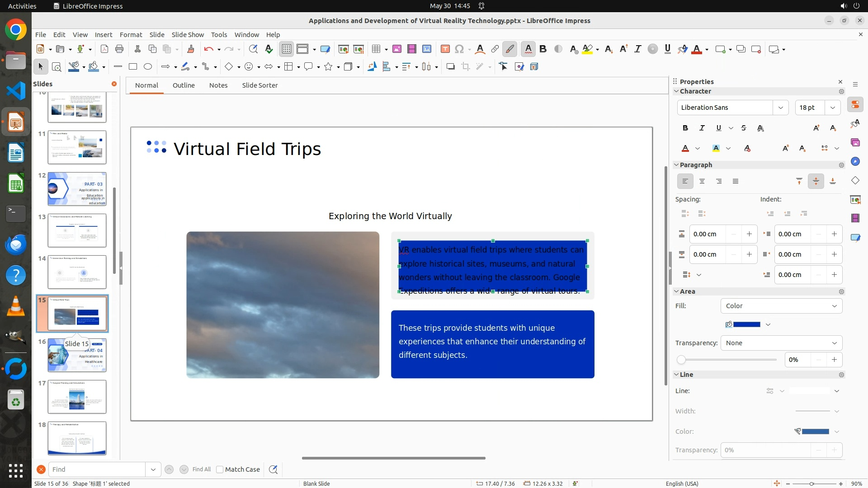
Task: Click the Print icon in toolbar
Action: (x=119, y=49)
